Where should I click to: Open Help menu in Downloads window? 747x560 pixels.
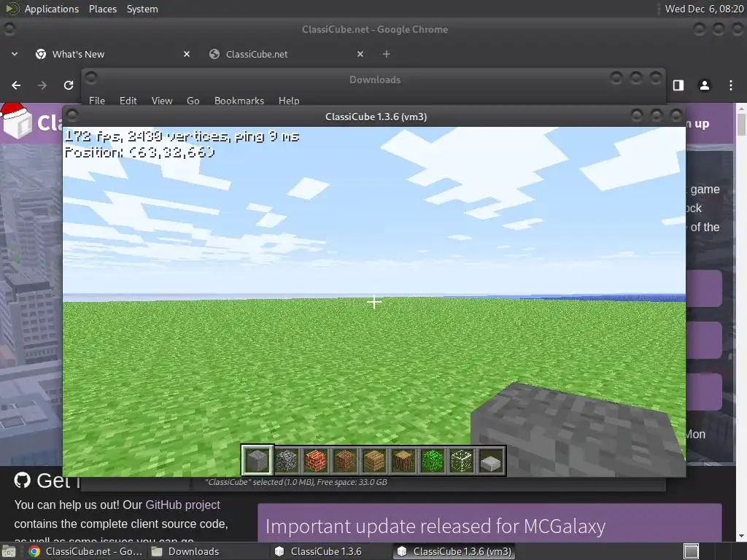click(289, 101)
